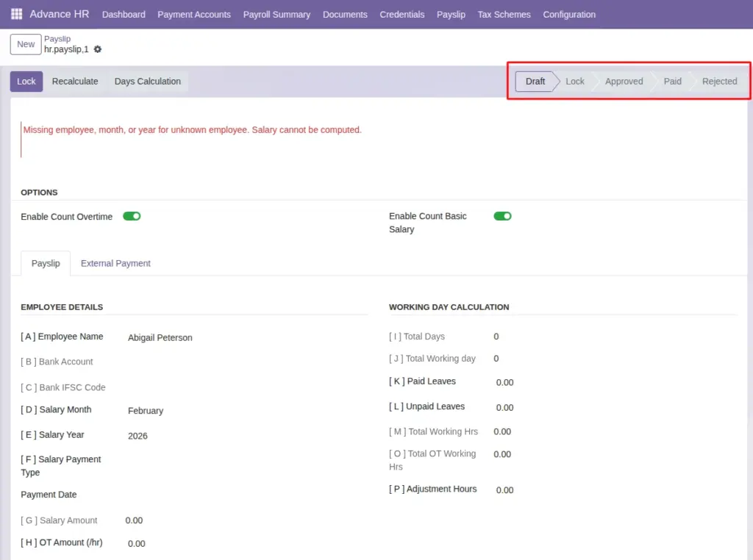Open the Payment Accounts menu
The height and width of the screenshot is (560, 753).
(194, 15)
